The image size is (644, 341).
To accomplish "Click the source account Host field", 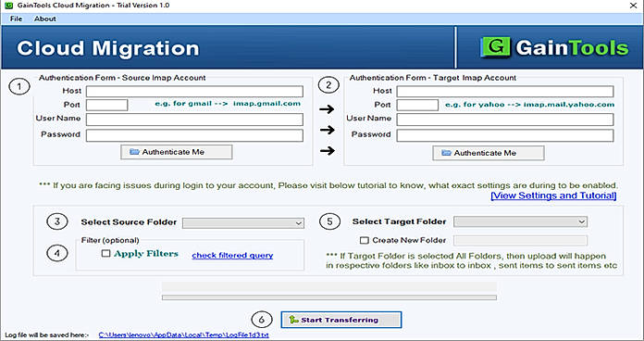I will tap(194, 92).
